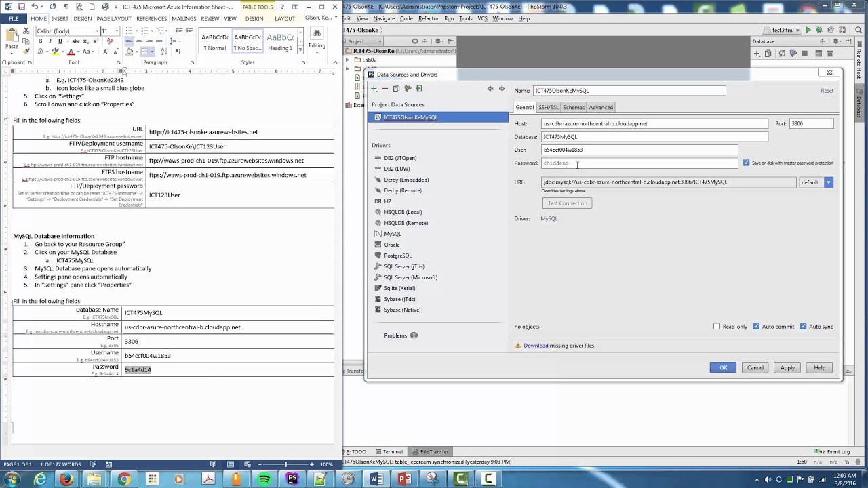Save the Word document using the toolbar
868x488 pixels.
tap(22, 7)
